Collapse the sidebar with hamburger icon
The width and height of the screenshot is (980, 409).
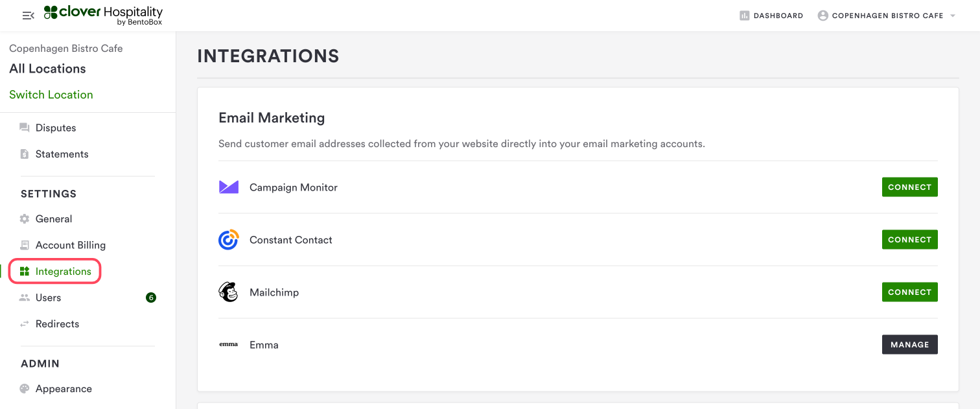(x=28, y=16)
